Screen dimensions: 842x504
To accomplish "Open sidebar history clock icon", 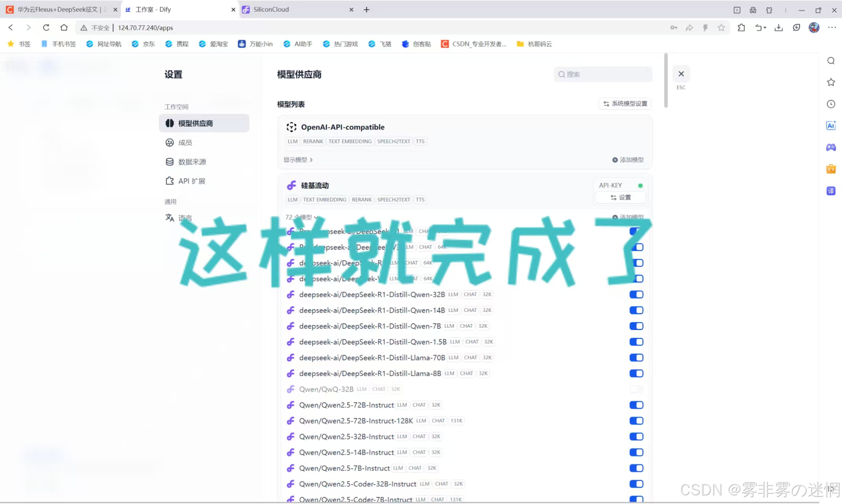I will (x=831, y=104).
